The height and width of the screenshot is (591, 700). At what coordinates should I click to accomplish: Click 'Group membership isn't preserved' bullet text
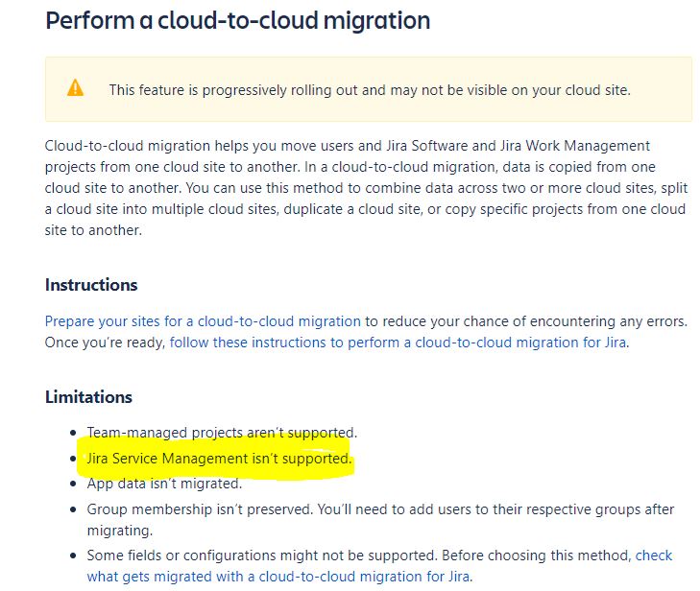pyautogui.click(x=380, y=520)
